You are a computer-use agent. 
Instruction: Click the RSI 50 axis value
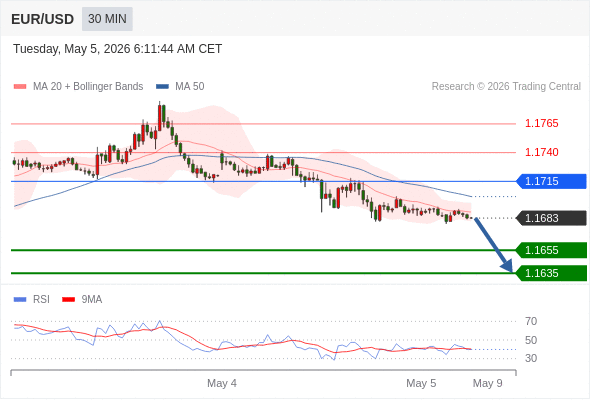[x=531, y=340]
